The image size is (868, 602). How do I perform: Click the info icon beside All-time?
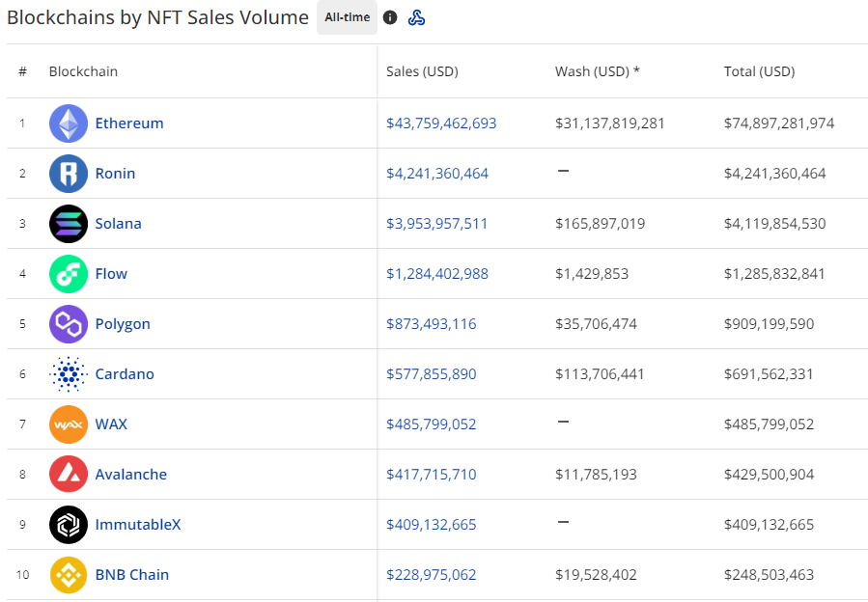coord(390,17)
